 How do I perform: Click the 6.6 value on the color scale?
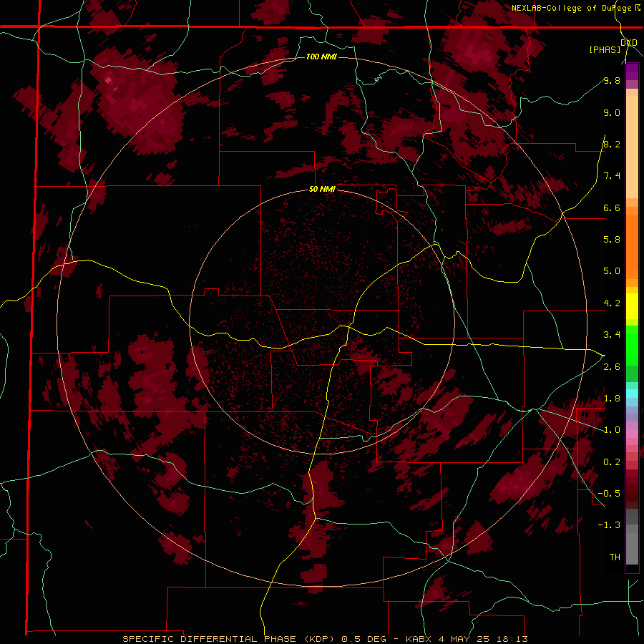pos(612,208)
